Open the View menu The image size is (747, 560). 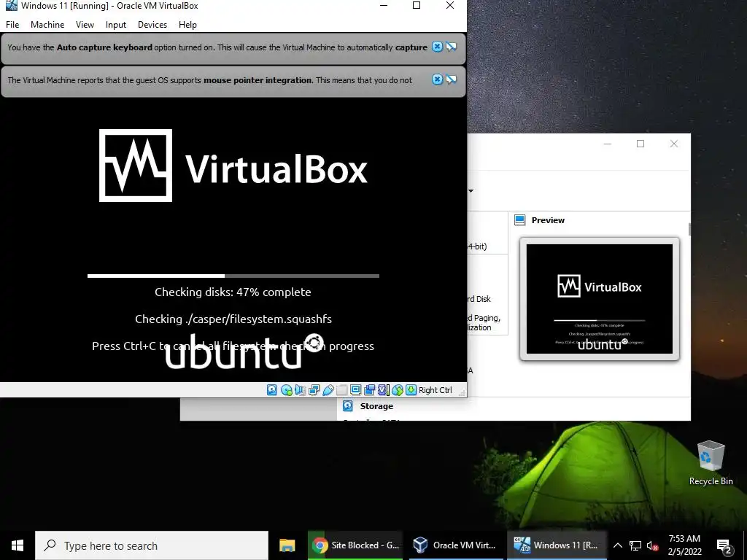click(x=85, y=25)
